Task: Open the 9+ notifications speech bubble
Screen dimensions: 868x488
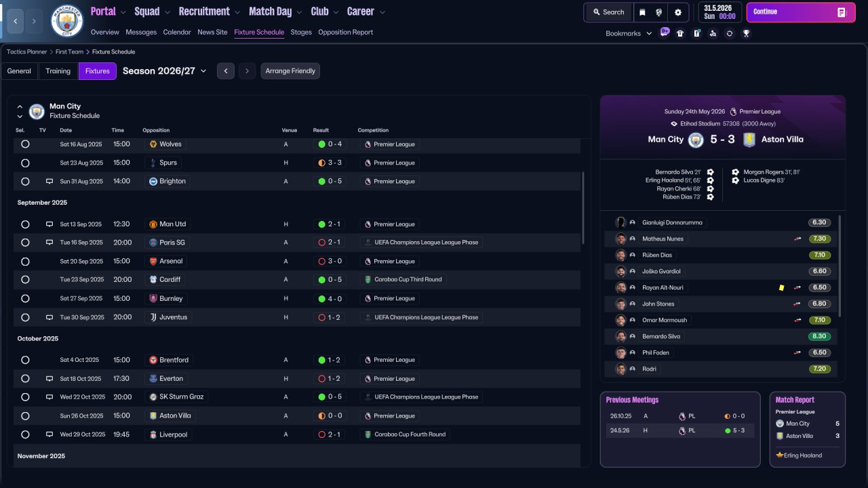Action: click(x=665, y=33)
